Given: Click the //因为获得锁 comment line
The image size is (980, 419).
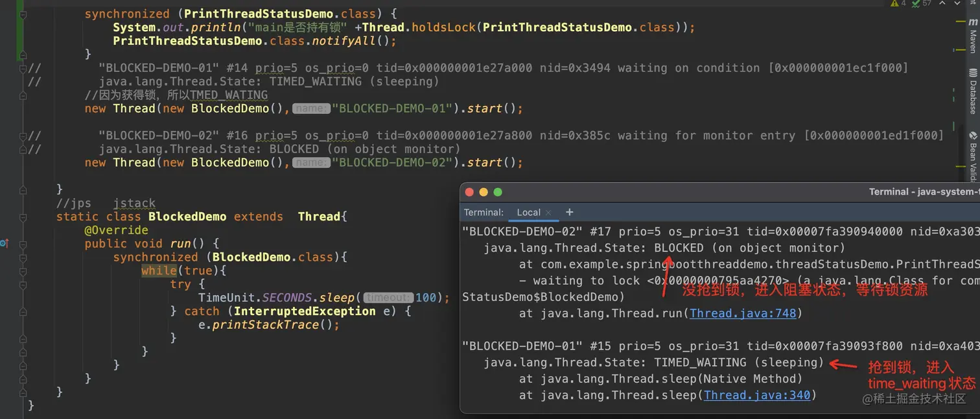Looking at the screenshot, I should point(176,95).
